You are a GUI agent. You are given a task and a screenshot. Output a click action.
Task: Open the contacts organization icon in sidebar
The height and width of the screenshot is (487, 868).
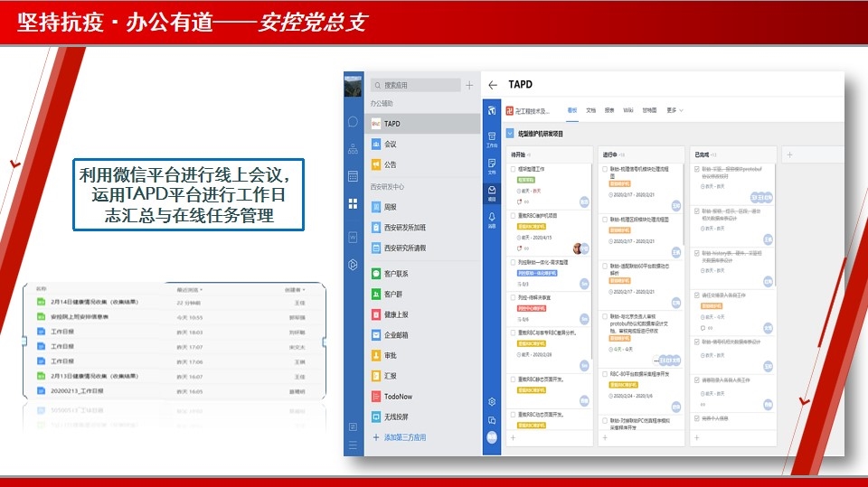coord(353,148)
